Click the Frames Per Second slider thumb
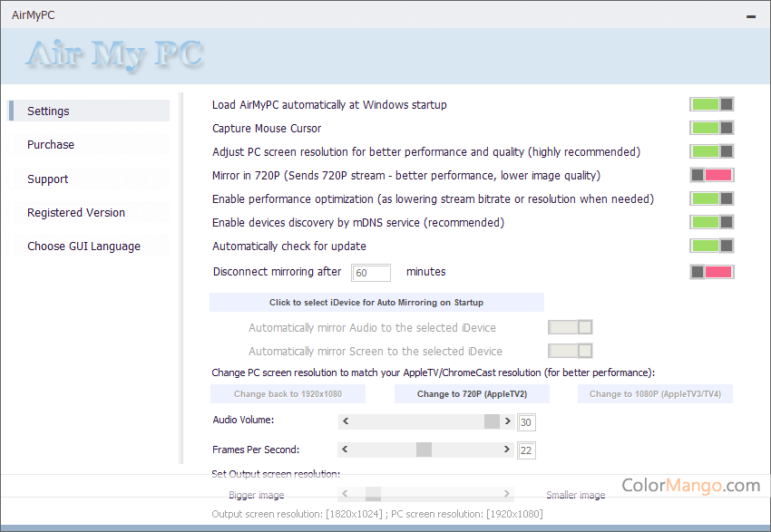771x532 pixels. coord(424,450)
